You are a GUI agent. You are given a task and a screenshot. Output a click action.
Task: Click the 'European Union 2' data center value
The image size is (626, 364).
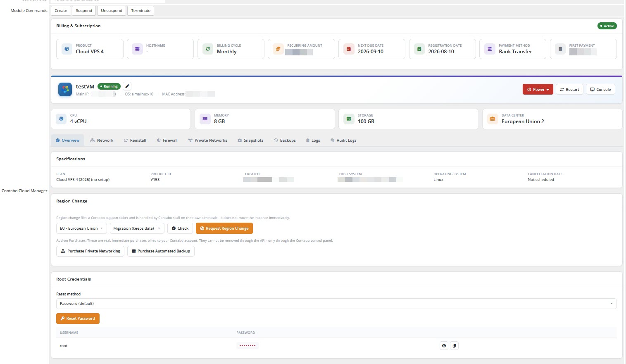click(x=523, y=121)
